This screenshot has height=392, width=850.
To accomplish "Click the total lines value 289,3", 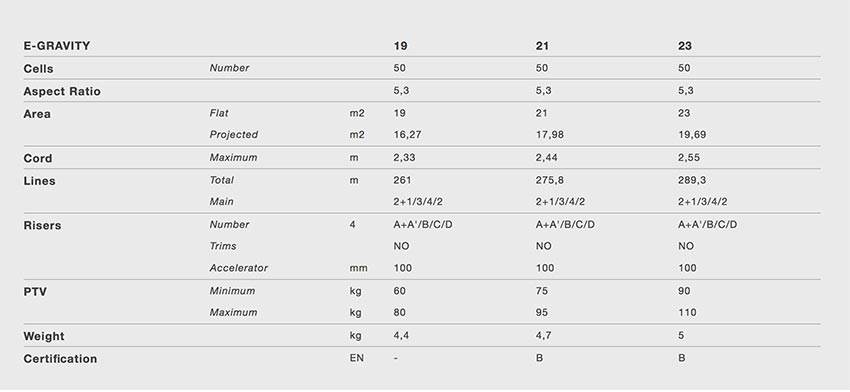I will (692, 180).
